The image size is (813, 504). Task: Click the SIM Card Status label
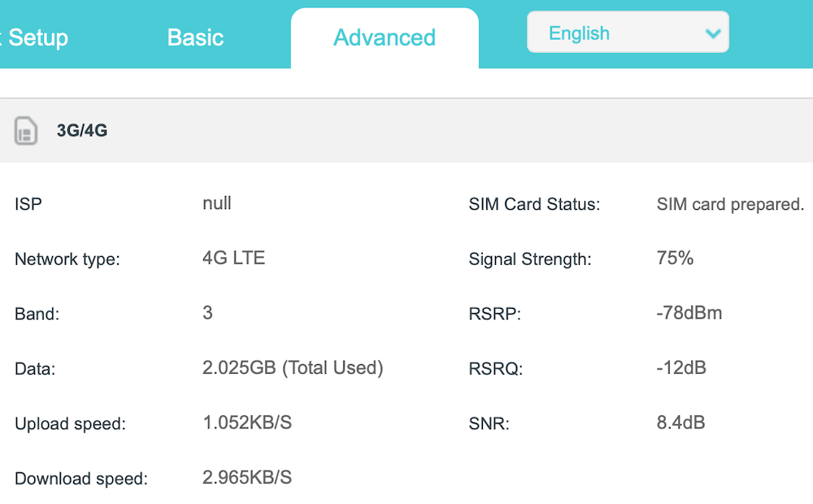tap(534, 204)
